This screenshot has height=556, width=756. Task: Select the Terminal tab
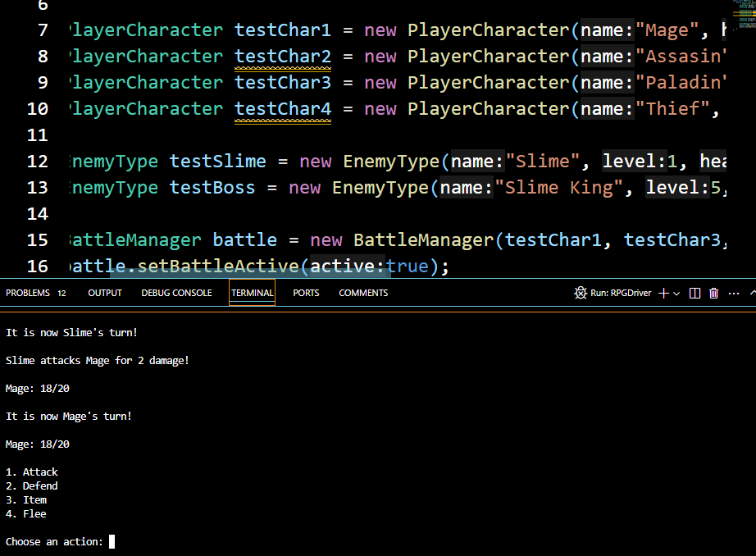(252, 293)
